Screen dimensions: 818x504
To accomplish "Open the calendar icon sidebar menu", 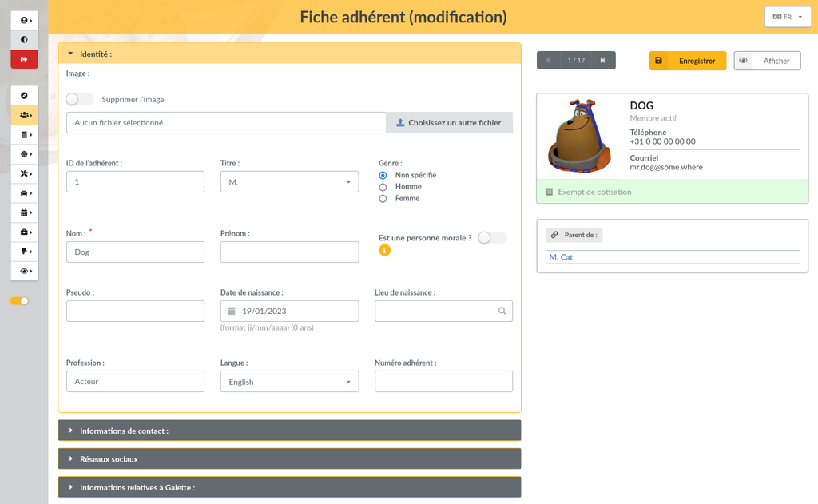I will pyautogui.click(x=24, y=213).
